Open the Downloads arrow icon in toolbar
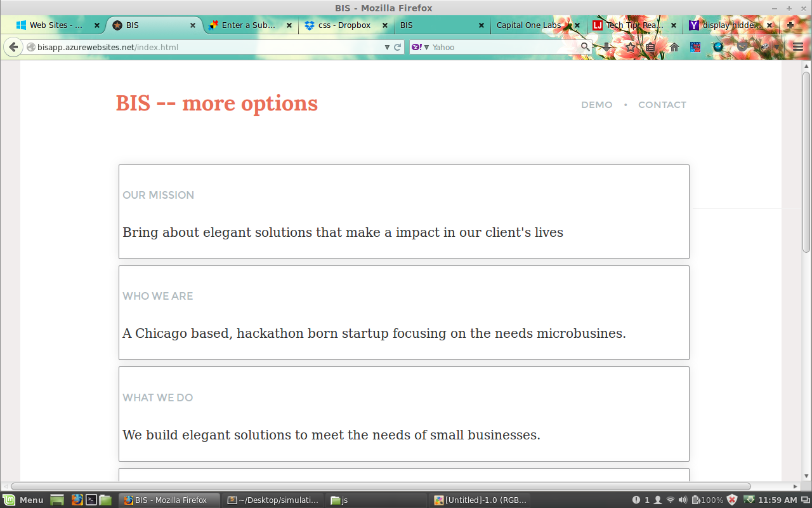The height and width of the screenshot is (508, 812). coord(607,47)
